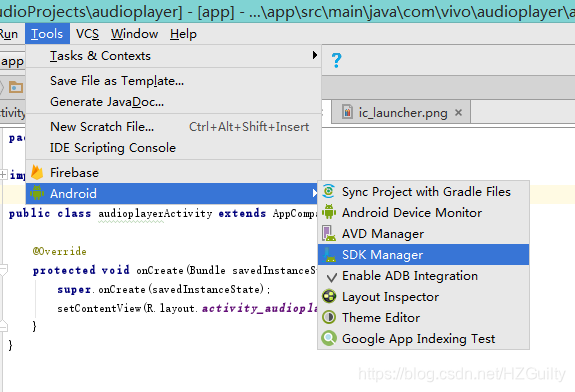Click the AVD Manager icon
The height and width of the screenshot is (392, 575).
pos(329,233)
